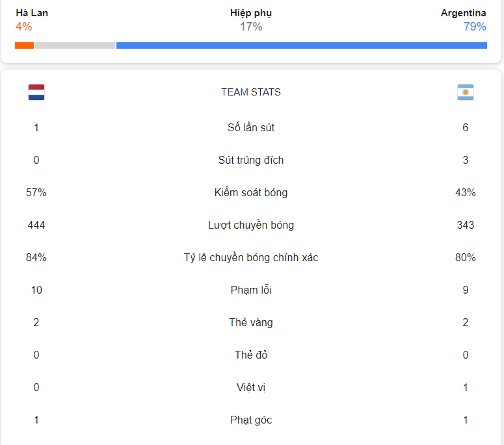
Task: Click the Thẻ đỏ stat label
Action: (x=251, y=355)
